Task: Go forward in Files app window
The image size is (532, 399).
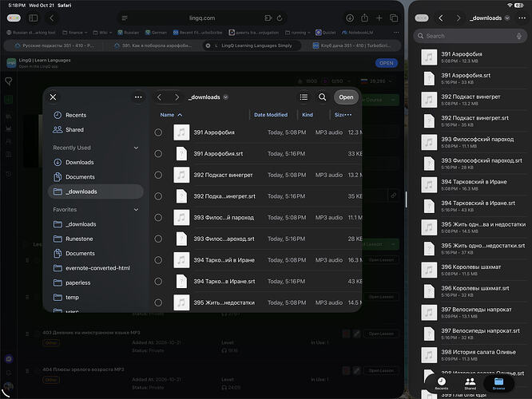Action: click(459, 18)
